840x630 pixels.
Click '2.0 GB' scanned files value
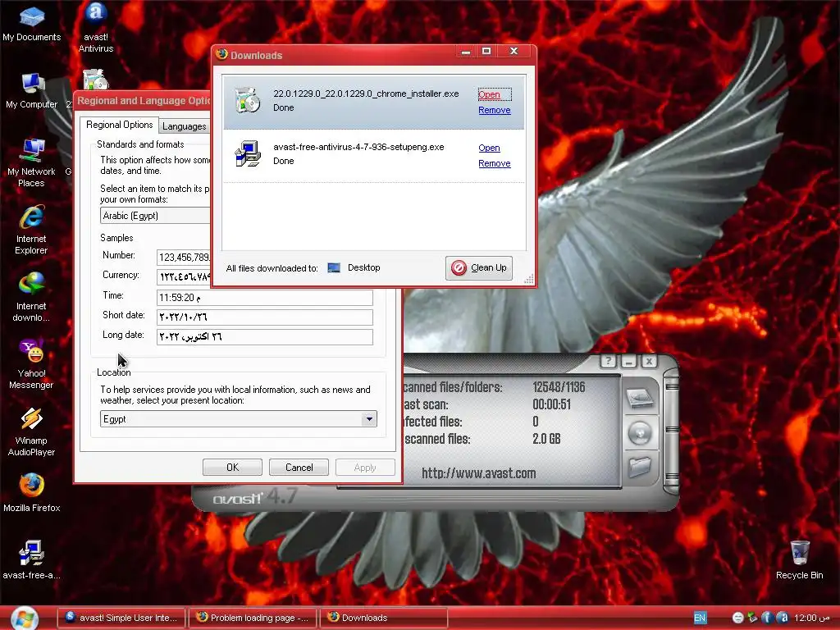coord(546,440)
